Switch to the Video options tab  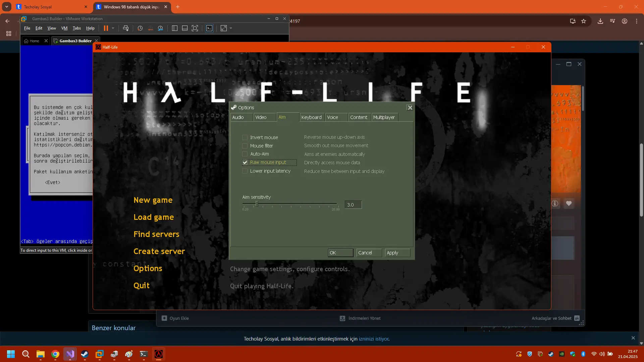point(265,117)
